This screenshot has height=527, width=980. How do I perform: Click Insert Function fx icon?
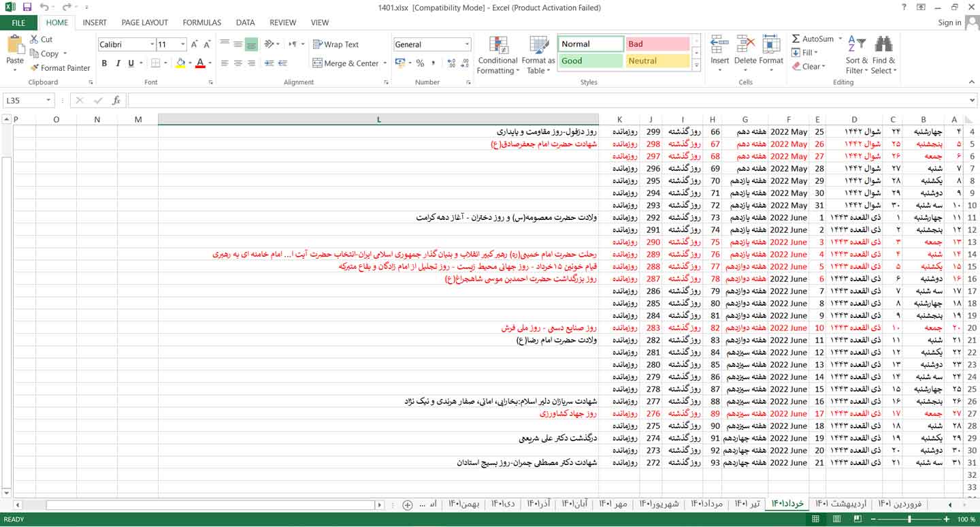point(116,100)
